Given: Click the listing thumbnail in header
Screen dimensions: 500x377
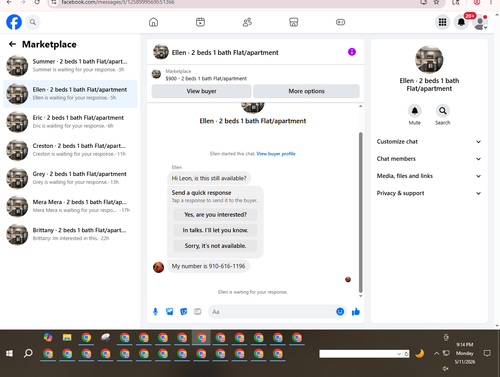Looking at the screenshot, I should pyautogui.click(x=161, y=52).
